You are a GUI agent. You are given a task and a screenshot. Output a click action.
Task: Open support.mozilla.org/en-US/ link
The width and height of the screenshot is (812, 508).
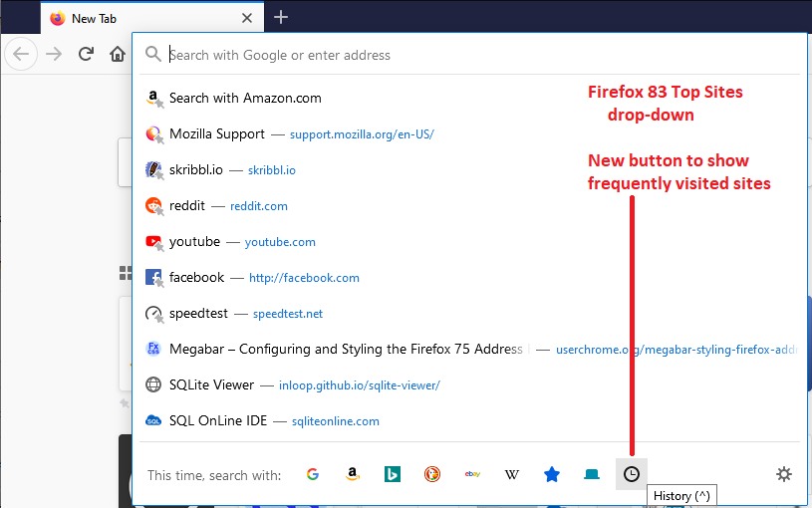point(362,134)
